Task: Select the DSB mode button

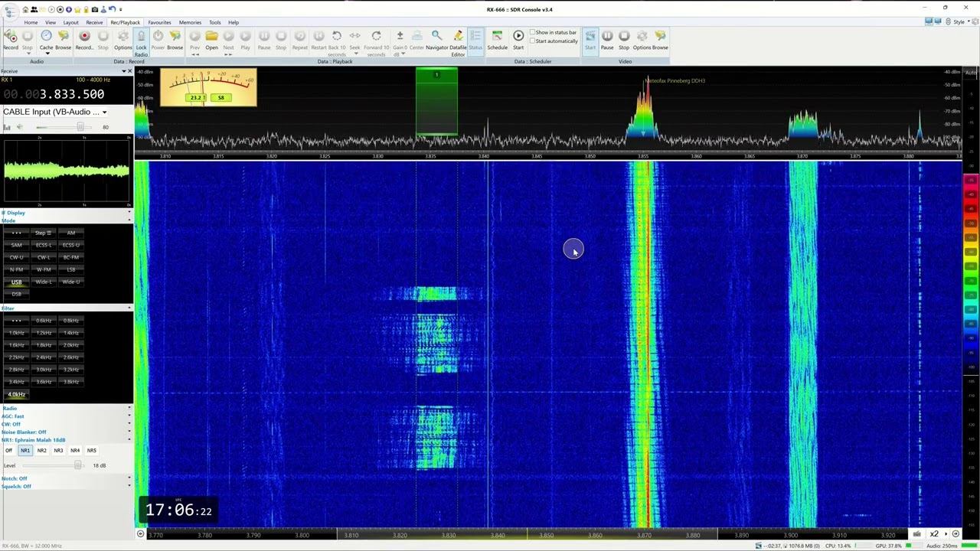Action: (16, 294)
